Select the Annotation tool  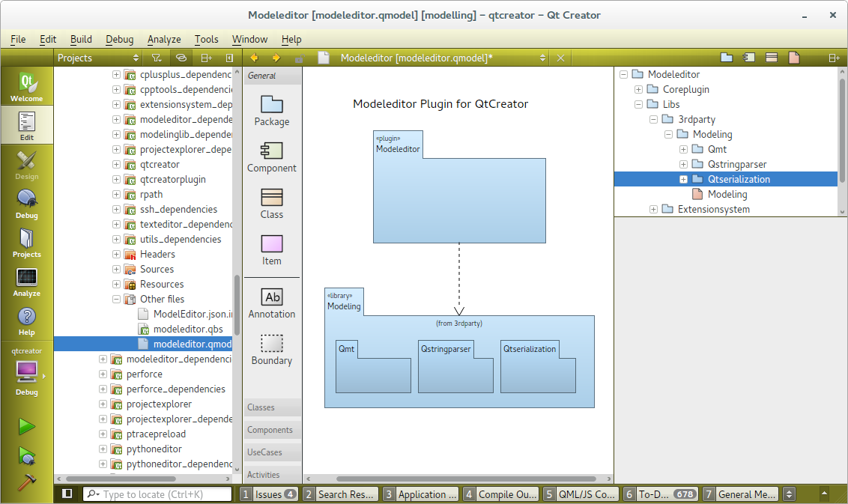pos(272,303)
